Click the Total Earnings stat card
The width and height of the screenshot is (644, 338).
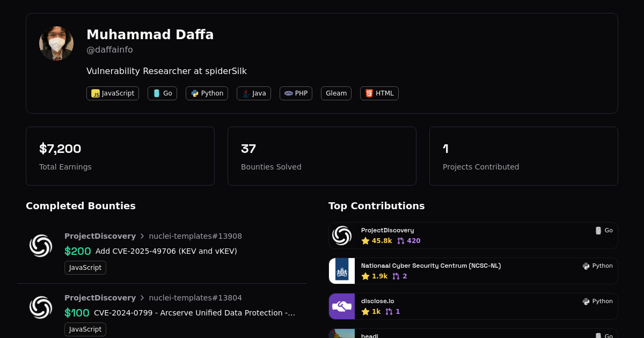coord(120,156)
